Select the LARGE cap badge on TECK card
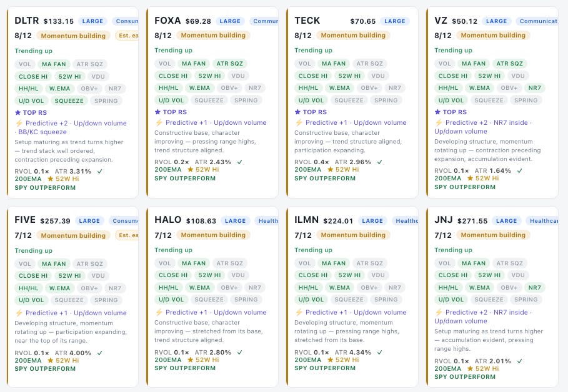 [394, 21]
